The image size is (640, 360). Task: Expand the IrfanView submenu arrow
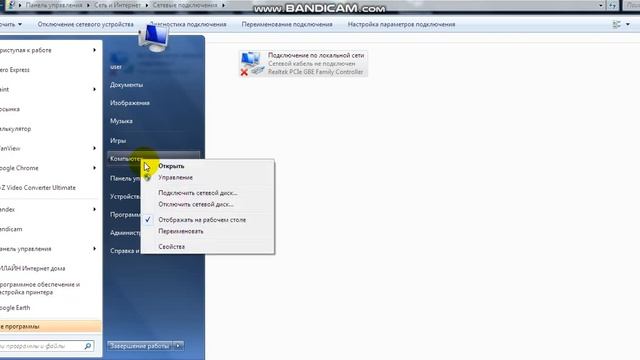coord(94,148)
